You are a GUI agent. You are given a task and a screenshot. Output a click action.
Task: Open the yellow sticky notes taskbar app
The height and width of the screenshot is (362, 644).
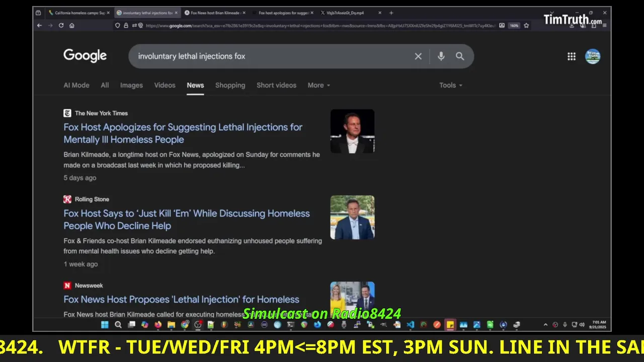pyautogui.click(x=450, y=325)
